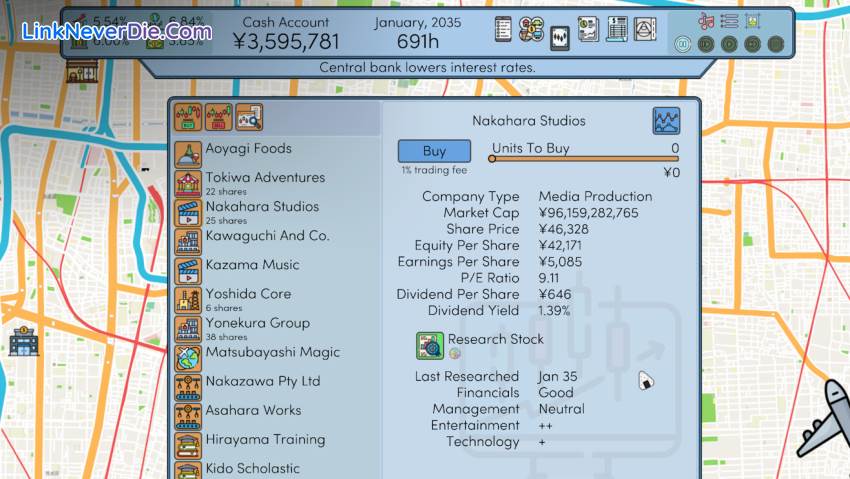This screenshot has height=479, width=850.
Task: Click the bank building on map
Action: [22, 342]
